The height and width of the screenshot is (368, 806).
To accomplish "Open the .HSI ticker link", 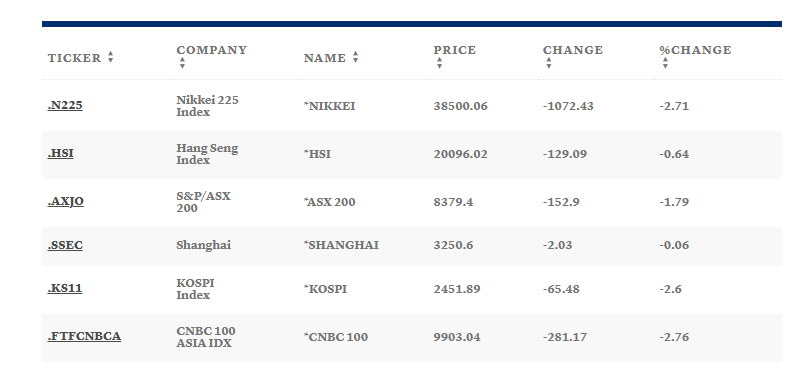I will [60, 153].
